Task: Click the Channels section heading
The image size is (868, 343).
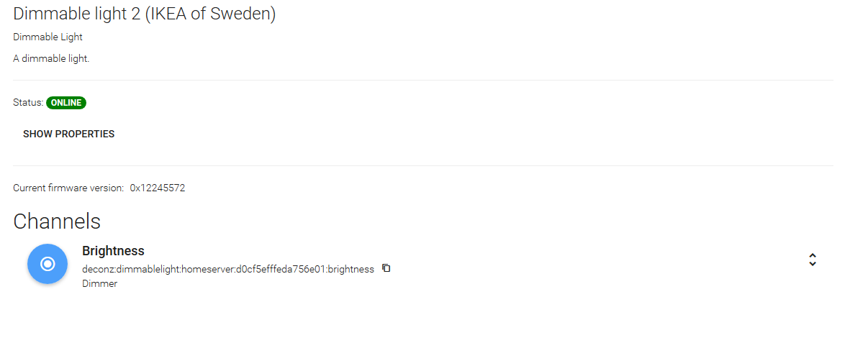Action: point(57,221)
